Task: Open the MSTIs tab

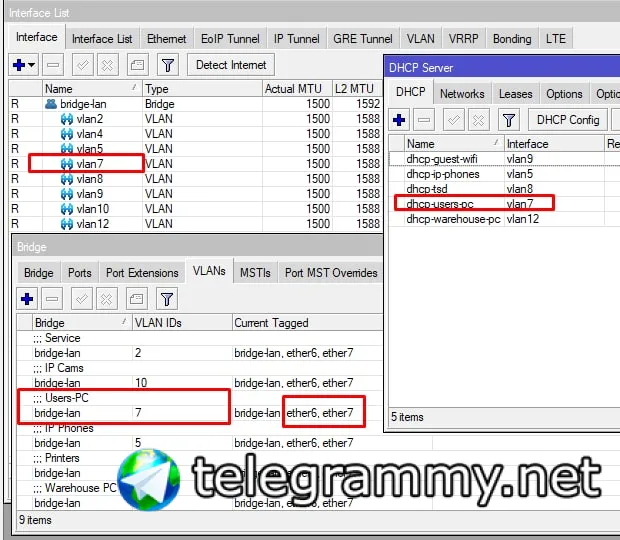Action: (x=255, y=273)
